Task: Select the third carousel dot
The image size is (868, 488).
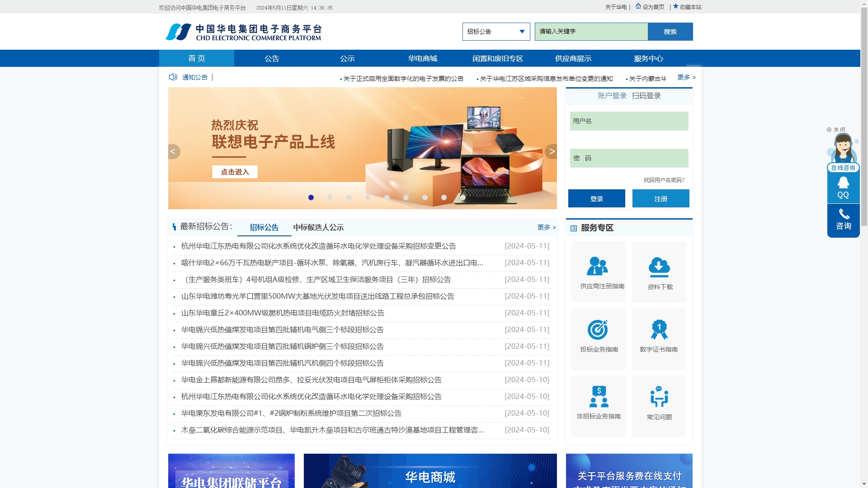Action: [349, 197]
